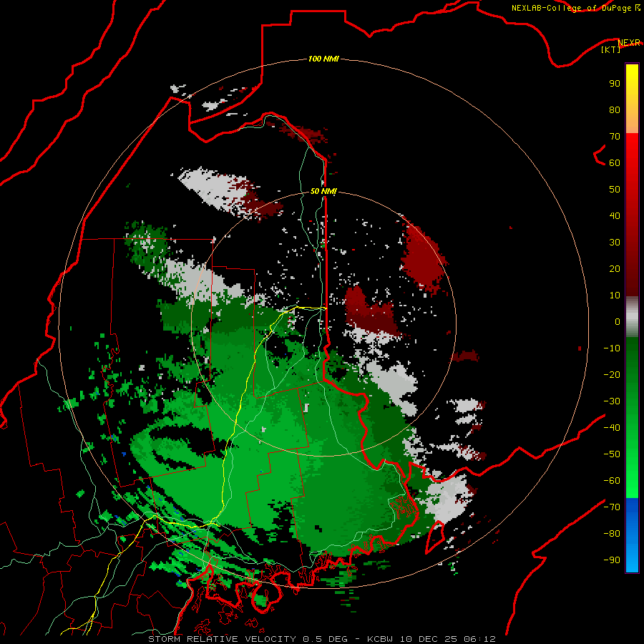This screenshot has height=644, width=644.
Task: Click the 50 value on velocity scale
Action: (615, 190)
